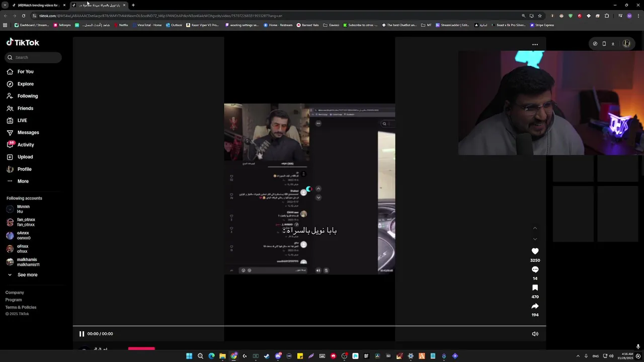Open Windows taskbar search

point(200,356)
